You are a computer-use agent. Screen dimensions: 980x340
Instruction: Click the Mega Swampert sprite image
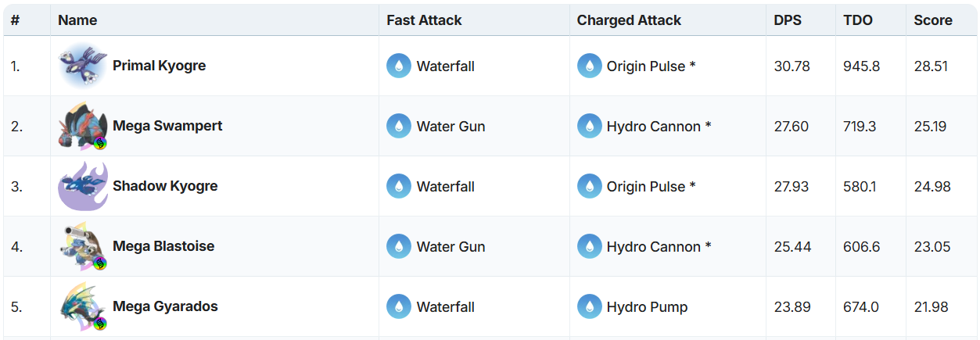pos(83,126)
